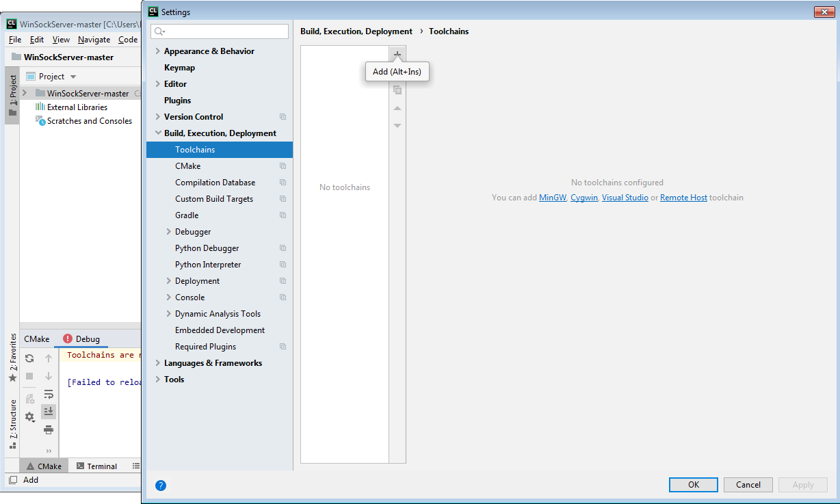This screenshot has height=504, width=840.
Task: Open the File menu in CLion window
Action: 15,40
